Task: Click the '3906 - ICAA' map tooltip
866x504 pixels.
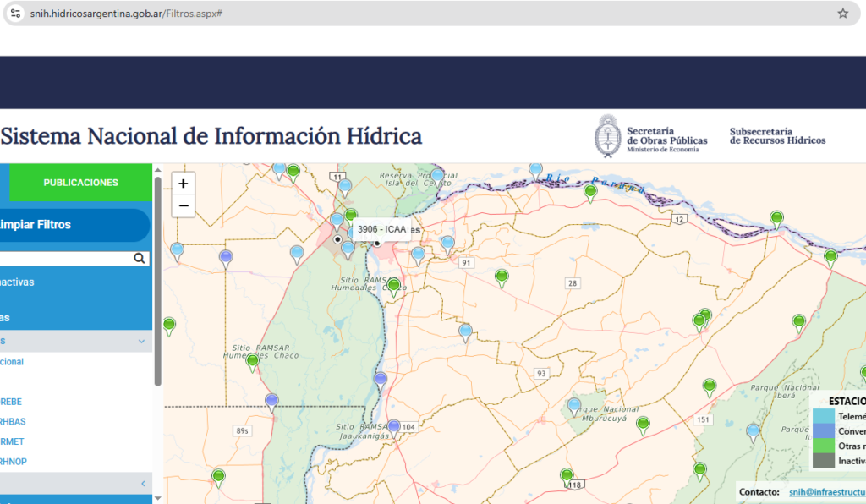Action: pos(381,229)
